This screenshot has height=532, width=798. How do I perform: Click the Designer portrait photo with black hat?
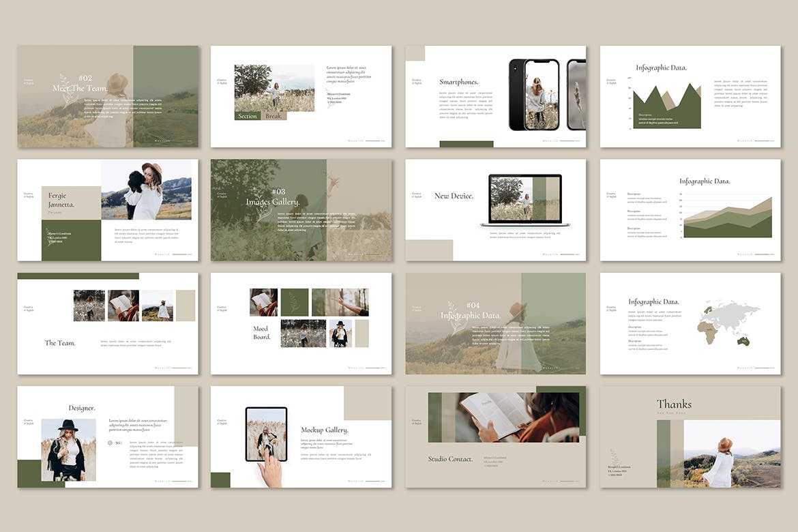[x=68, y=449]
